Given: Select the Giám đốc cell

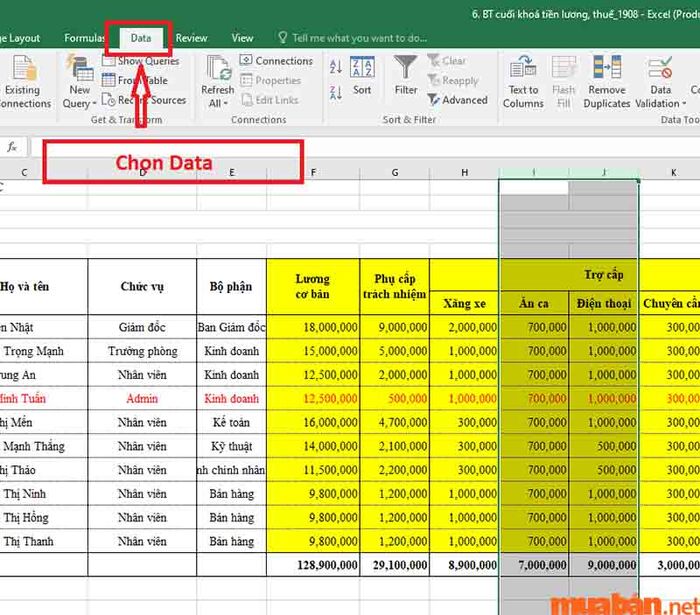Looking at the screenshot, I should click(x=142, y=327).
